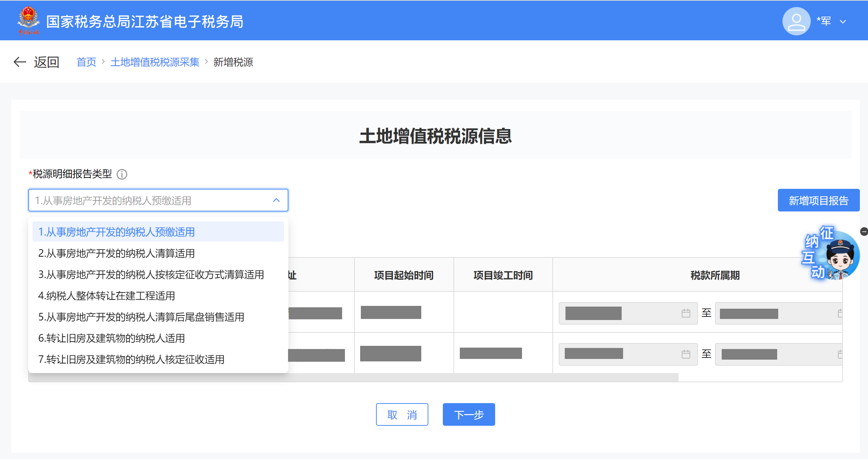Viewport: 868px width, 459px height.
Task: Click the 下一步 button
Action: [x=469, y=414]
